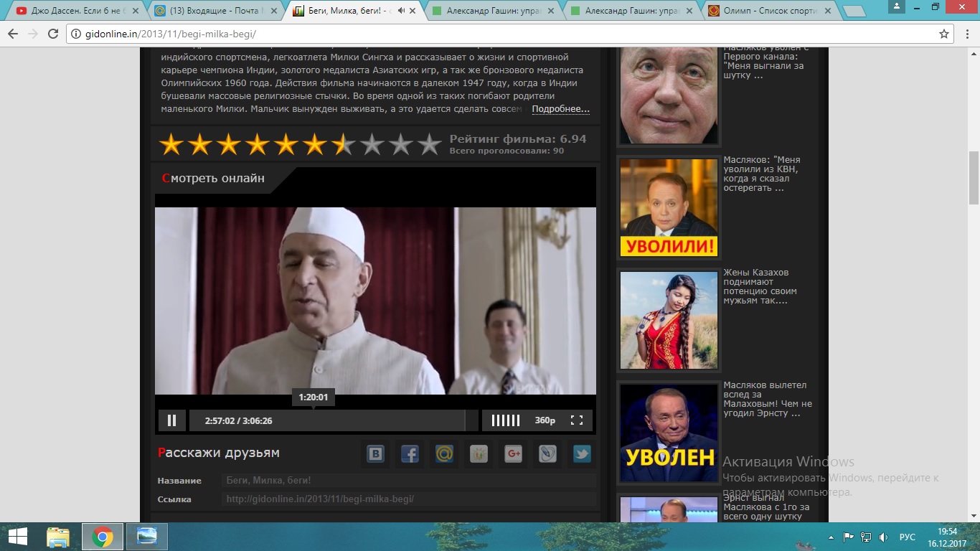Click the video frame
The width and height of the screenshot is (980, 551).
click(375, 301)
